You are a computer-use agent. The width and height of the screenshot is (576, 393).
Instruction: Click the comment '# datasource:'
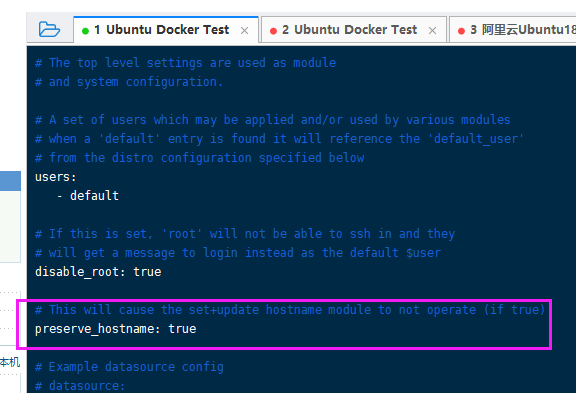(80, 386)
